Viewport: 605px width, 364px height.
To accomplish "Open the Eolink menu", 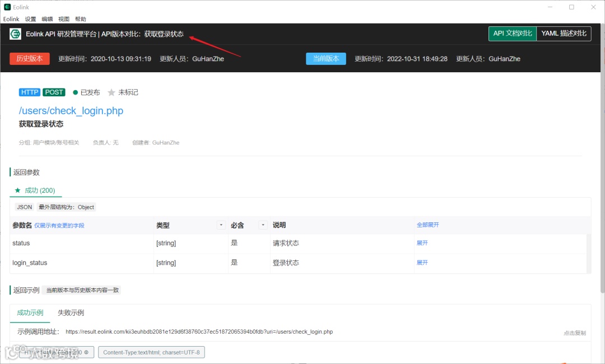I will [x=11, y=19].
